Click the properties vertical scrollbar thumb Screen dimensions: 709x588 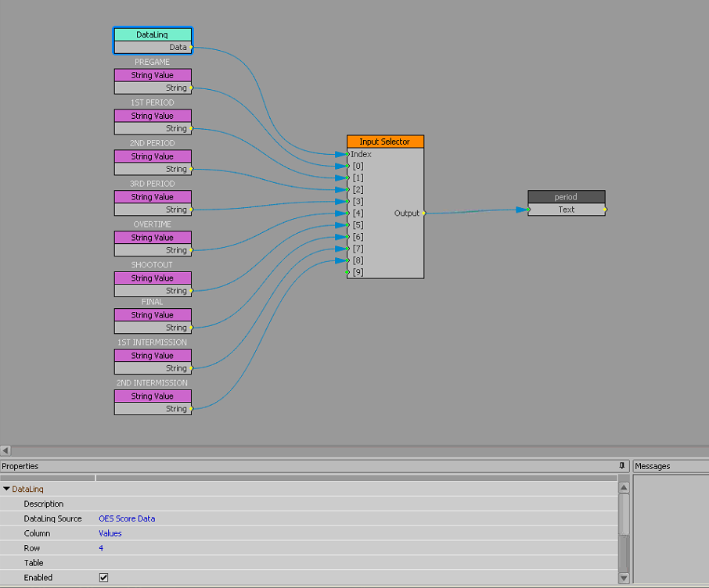(x=624, y=514)
